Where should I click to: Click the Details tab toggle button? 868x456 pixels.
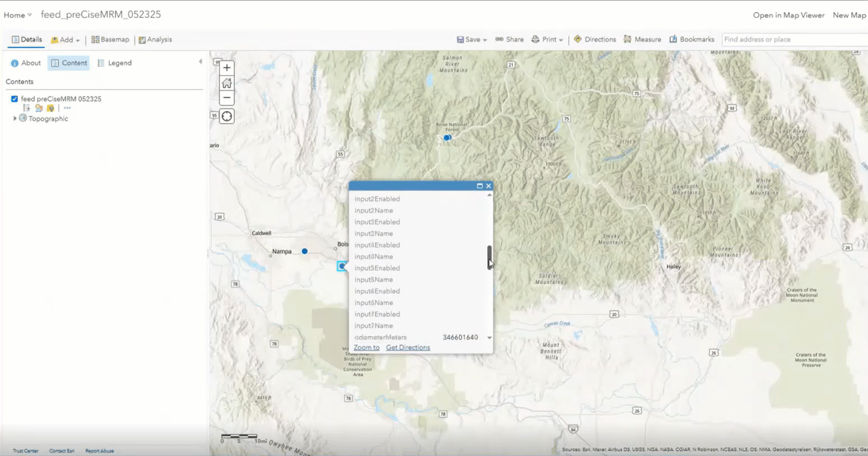[x=26, y=39]
